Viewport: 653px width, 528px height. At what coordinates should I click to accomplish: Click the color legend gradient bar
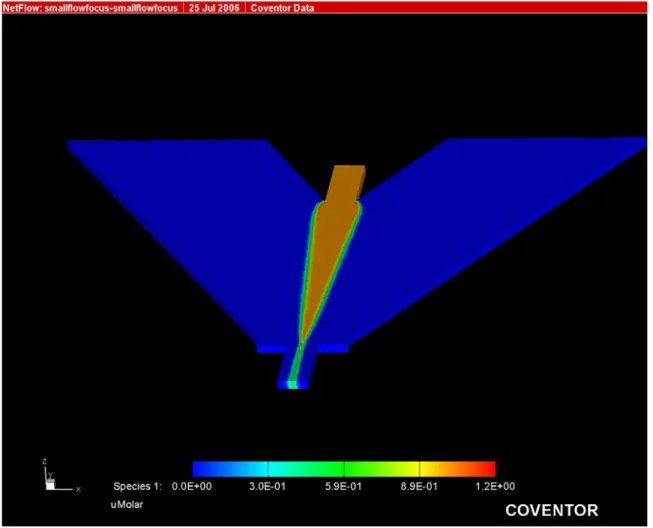tap(344, 469)
